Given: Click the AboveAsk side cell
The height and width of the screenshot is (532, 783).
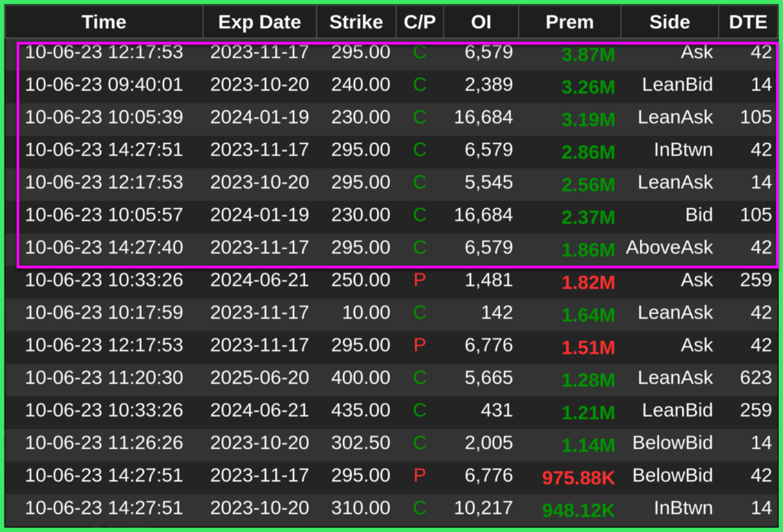Looking at the screenshot, I should [669, 247].
